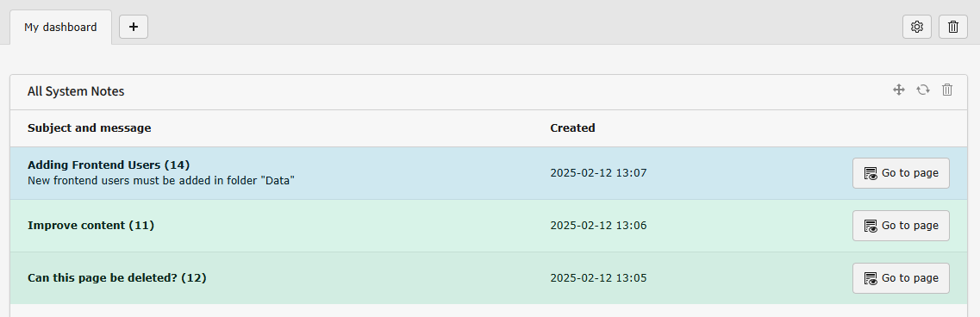Click the Subject and message column header
This screenshot has width=980, height=317.
coord(90,128)
